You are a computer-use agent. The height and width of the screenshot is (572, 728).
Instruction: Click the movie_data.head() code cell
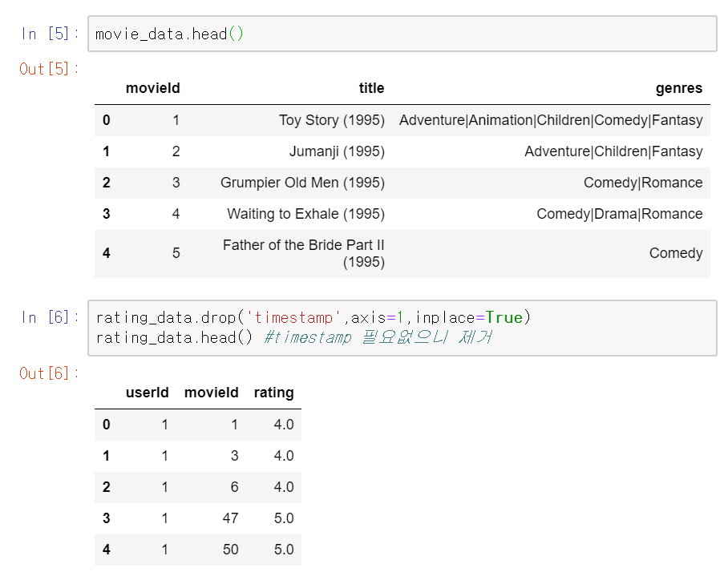click(x=402, y=34)
